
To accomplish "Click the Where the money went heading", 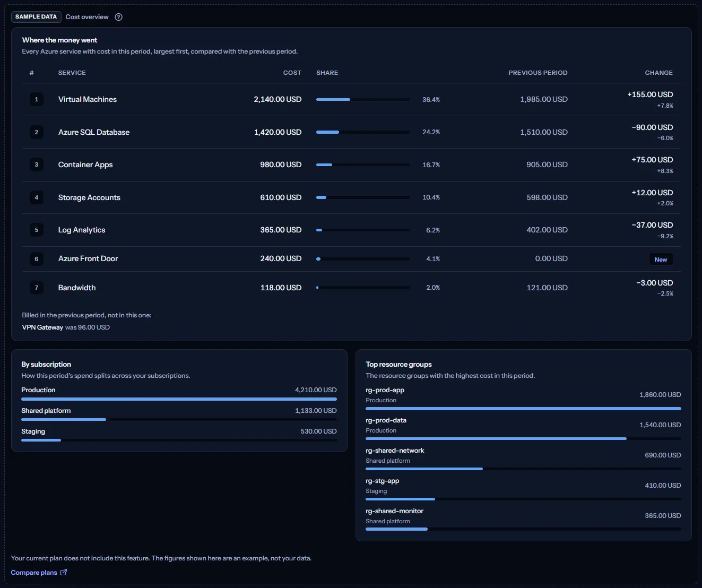I will 59,40.
